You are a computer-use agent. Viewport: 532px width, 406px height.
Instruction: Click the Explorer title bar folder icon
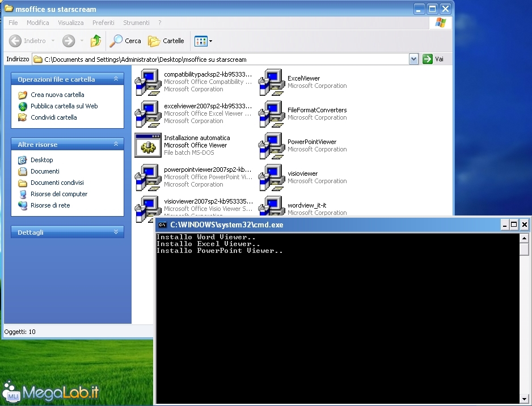(9, 9)
